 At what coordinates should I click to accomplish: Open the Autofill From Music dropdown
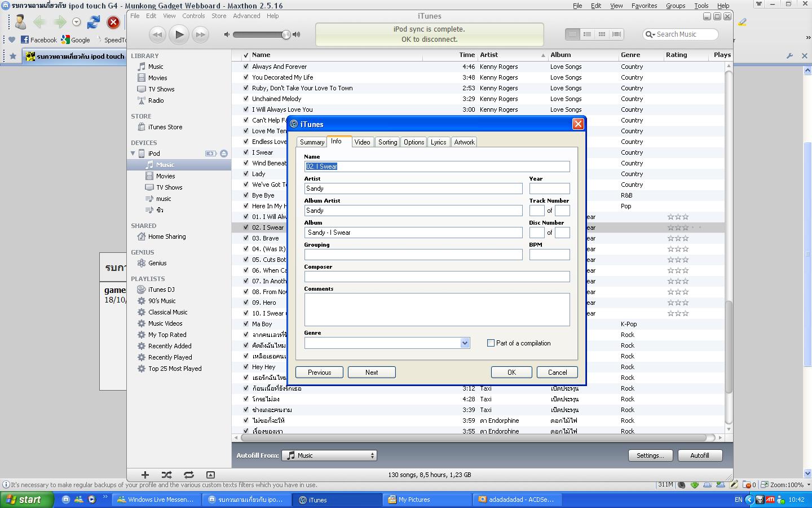329,456
